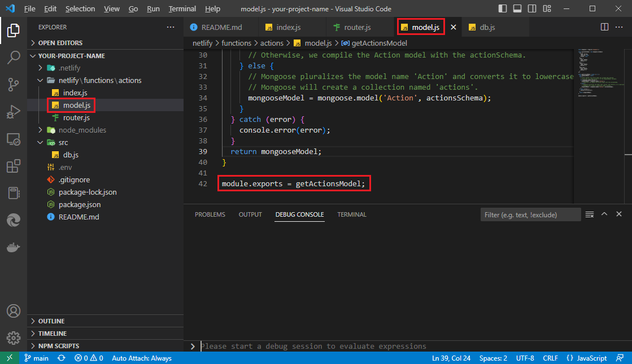Viewport: 632px width, 364px height.
Task: Select getActionsModel in the breadcrumb bar
Action: (x=380, y=42)
